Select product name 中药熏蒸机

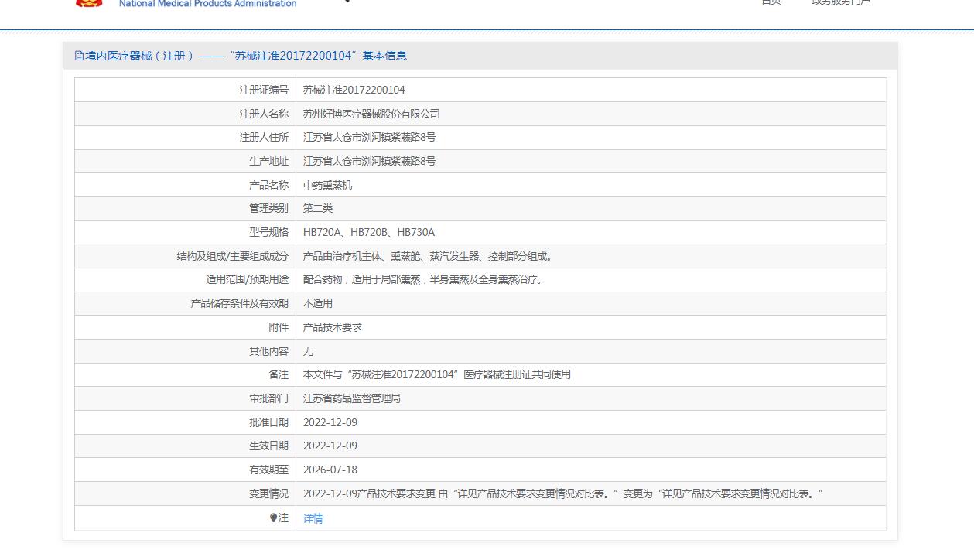[x=327, y=185]
